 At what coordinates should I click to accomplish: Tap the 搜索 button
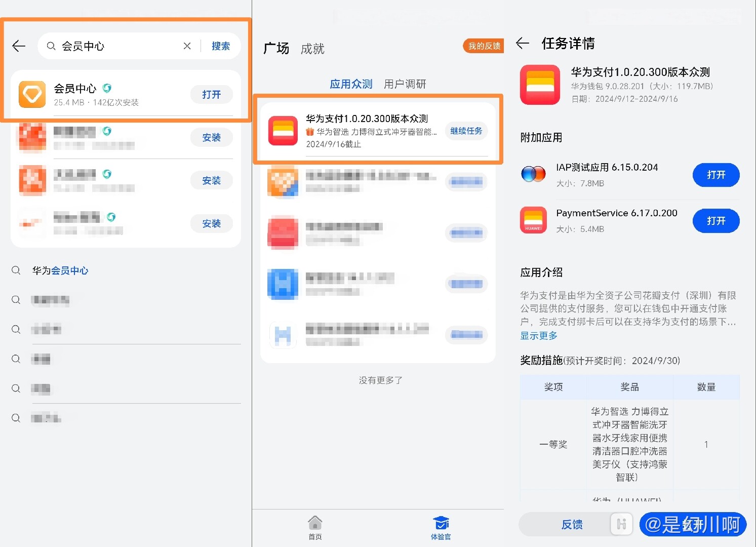point(221,46)
